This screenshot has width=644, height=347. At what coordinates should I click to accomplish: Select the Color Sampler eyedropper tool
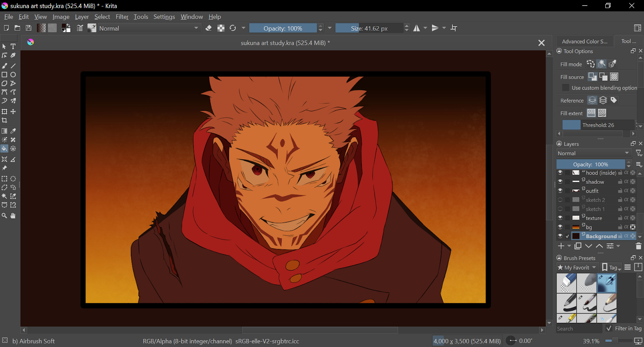tap(13, 131)
